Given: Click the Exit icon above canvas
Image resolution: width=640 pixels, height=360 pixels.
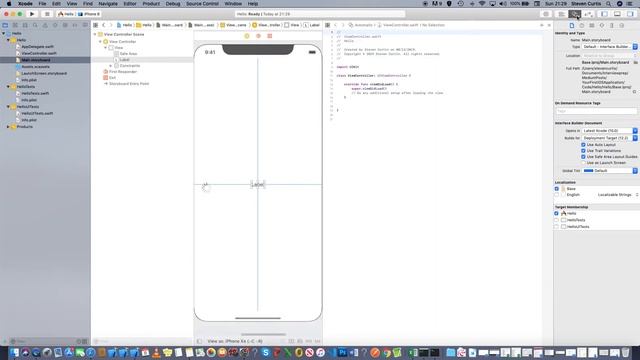Looking at the screenshot, I should pos(270,36).
